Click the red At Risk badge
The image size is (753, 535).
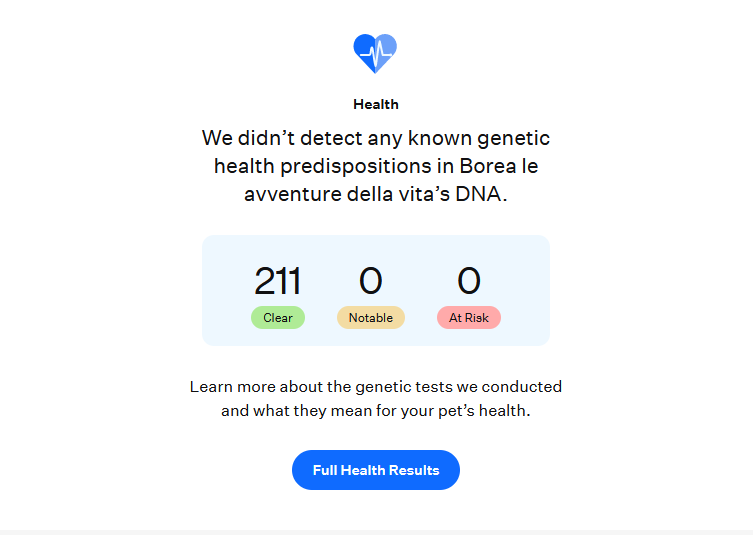pyautogui.click(x=469, y=318)
